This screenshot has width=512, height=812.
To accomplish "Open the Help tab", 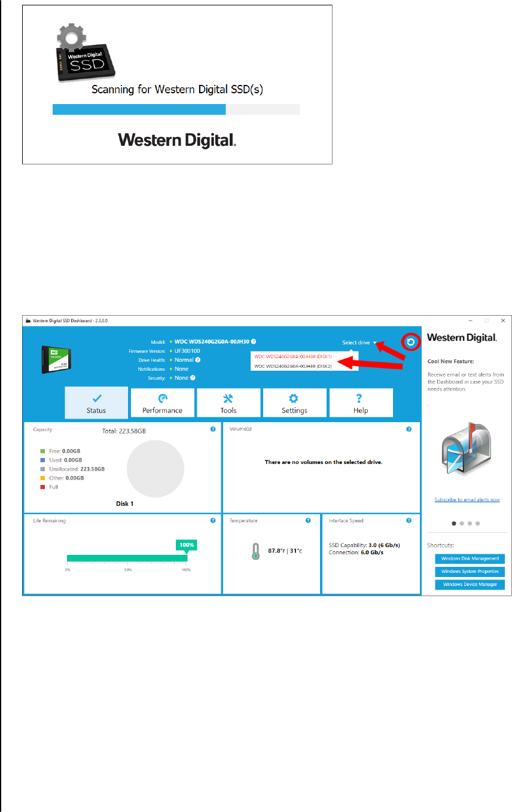I will (361, 402).
